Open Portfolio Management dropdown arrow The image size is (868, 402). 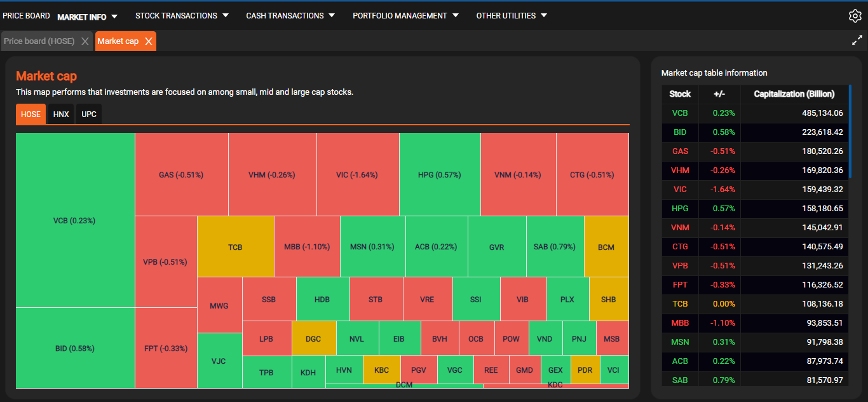(455, 16)
